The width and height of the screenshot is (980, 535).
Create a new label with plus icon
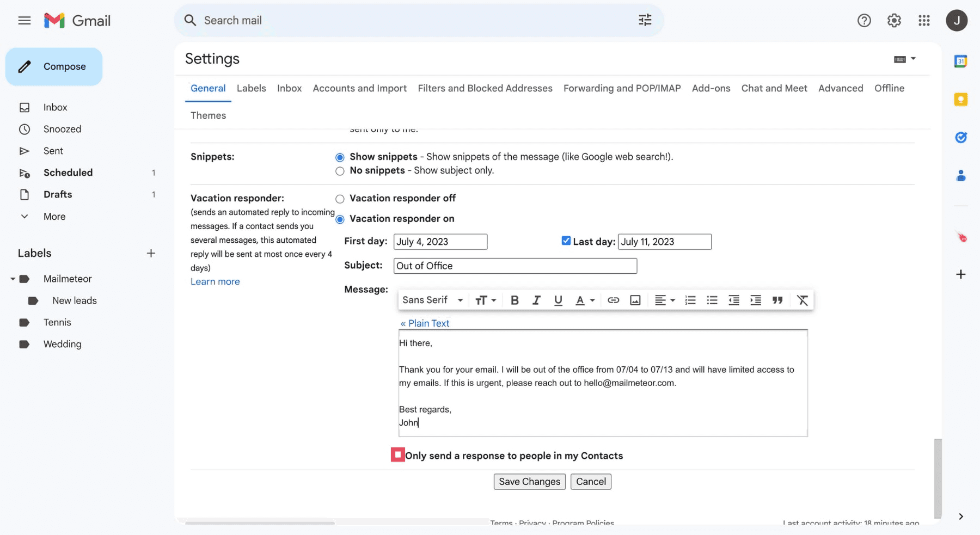click(x=151, y=253)
